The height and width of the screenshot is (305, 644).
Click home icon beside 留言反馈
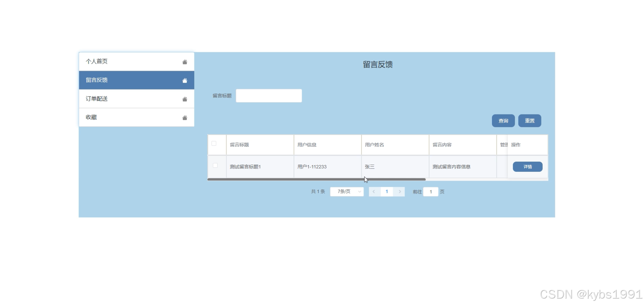(184, 80)
